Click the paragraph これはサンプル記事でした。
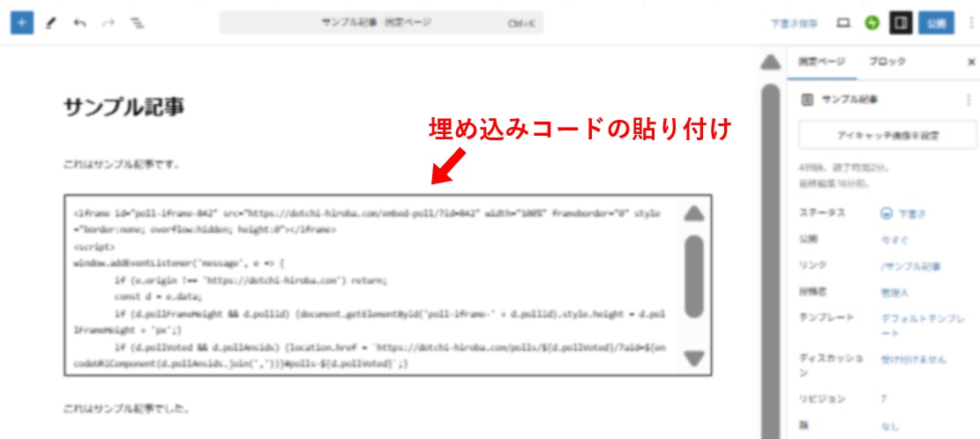The height and width of the screenshot is (439, 980). coord(126,410)
